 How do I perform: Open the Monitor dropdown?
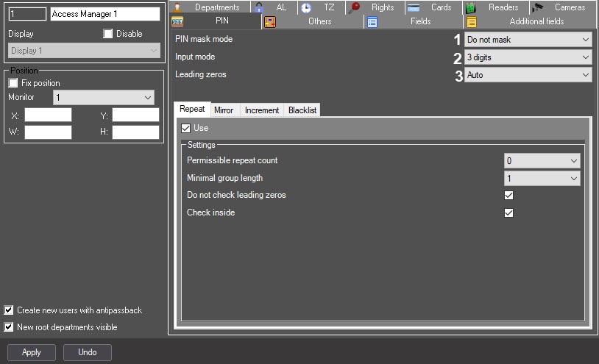104,98
